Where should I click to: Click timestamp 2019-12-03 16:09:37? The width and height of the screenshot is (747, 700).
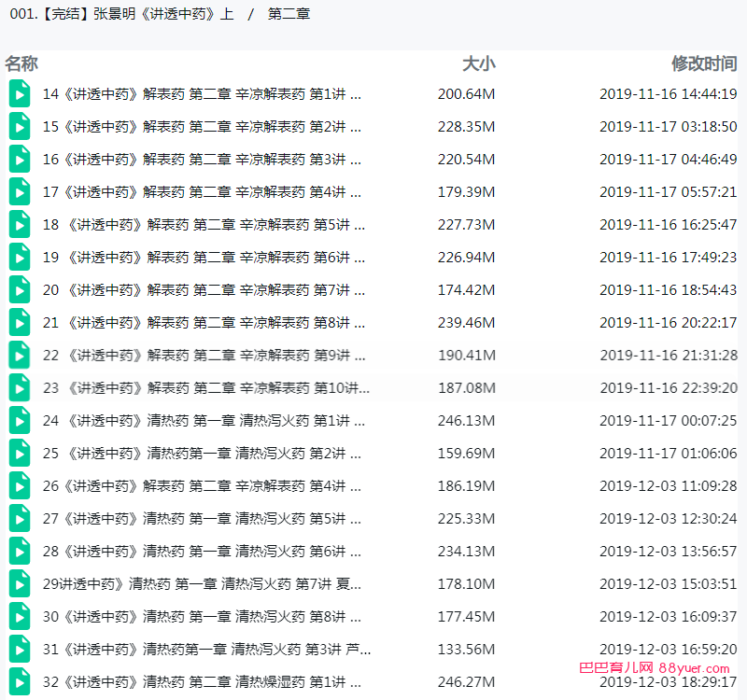669,617
